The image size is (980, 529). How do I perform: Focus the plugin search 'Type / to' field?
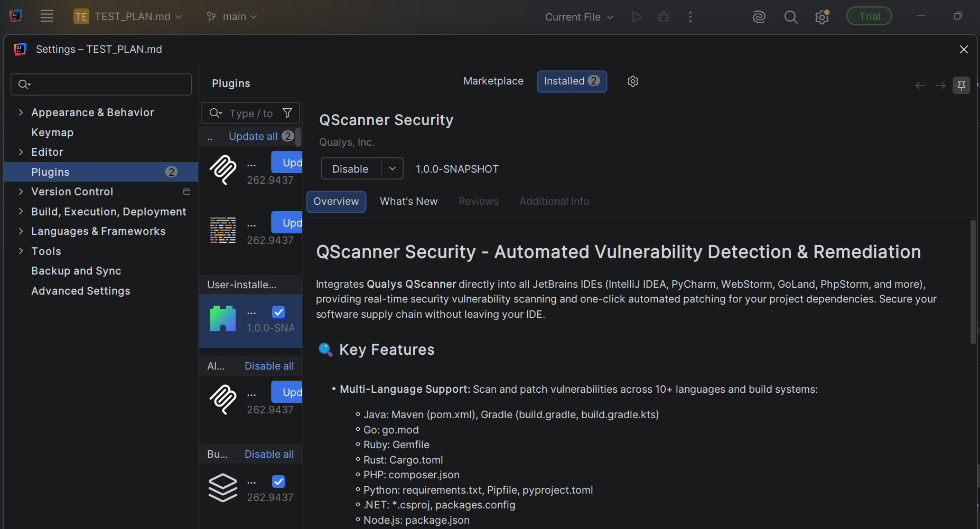coord(250,114)
